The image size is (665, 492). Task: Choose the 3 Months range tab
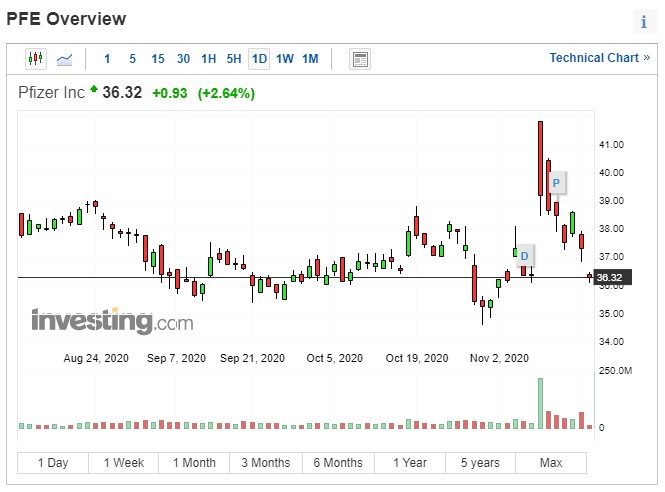pyautogui.click(x=266, y=463)
